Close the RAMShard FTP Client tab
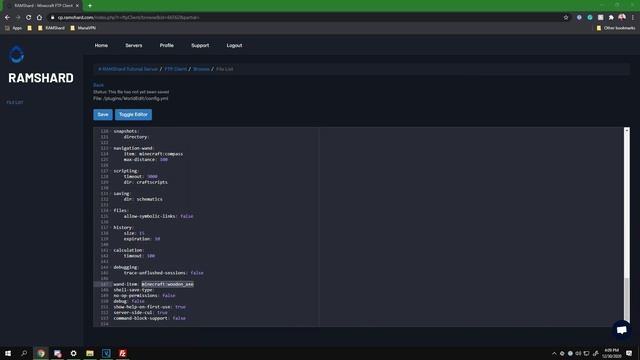Image resolution: width=640 pixels, height=360 pixels. [77, 6]
